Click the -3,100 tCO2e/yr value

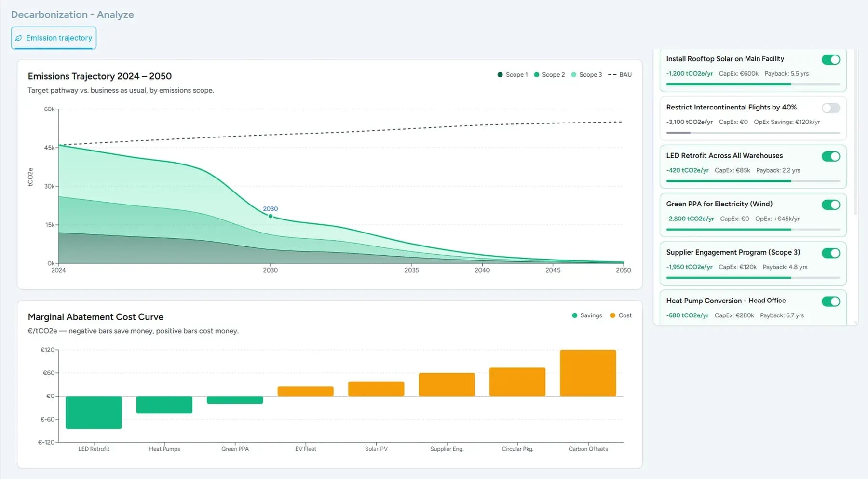(689, 122)
